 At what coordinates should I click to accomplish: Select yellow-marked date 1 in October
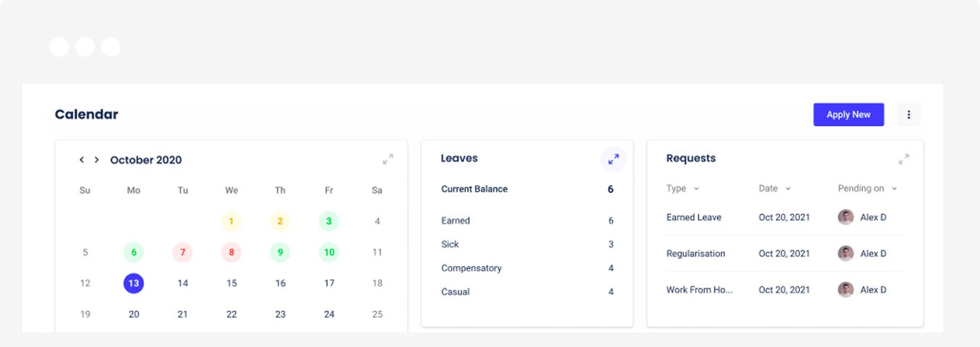pyautogui.click(x=231, y=221)
